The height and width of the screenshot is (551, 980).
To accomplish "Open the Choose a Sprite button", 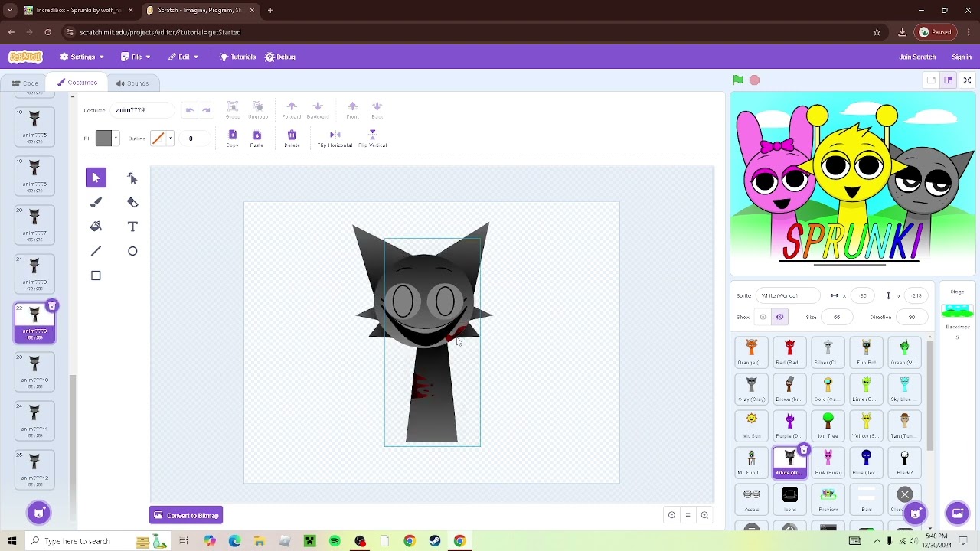I will (915, 513).
